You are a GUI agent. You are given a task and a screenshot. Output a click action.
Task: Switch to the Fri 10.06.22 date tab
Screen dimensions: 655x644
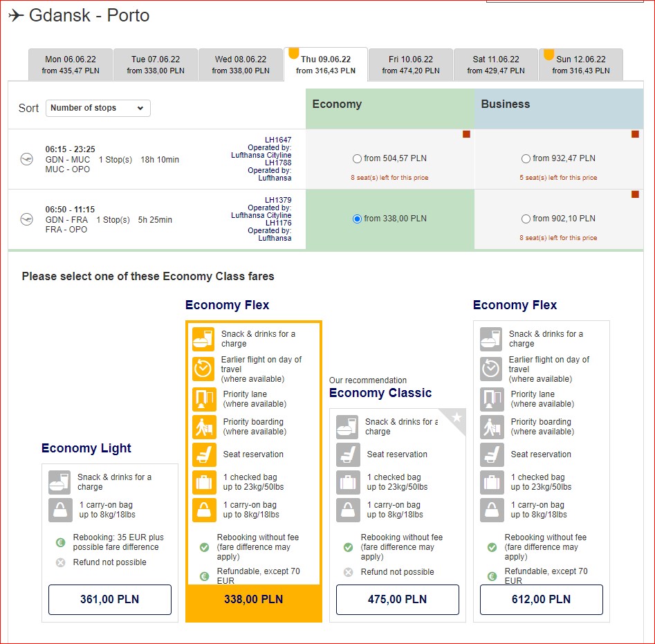click(411, 65)
